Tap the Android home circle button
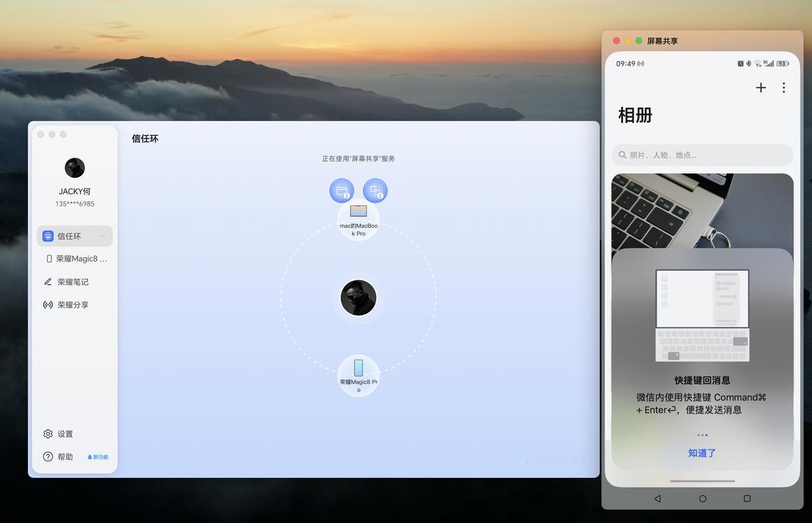Screen dimensions: 812x523 (x=702, y=498)
